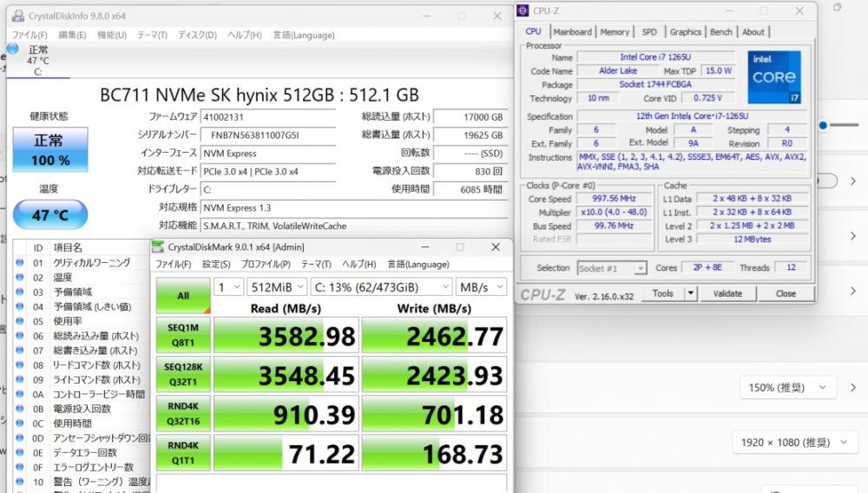This screenshot has width=868, height=493.
Task: Open CrystalDiskInfo テーマ(T) menu
Action: pos(152,35)
